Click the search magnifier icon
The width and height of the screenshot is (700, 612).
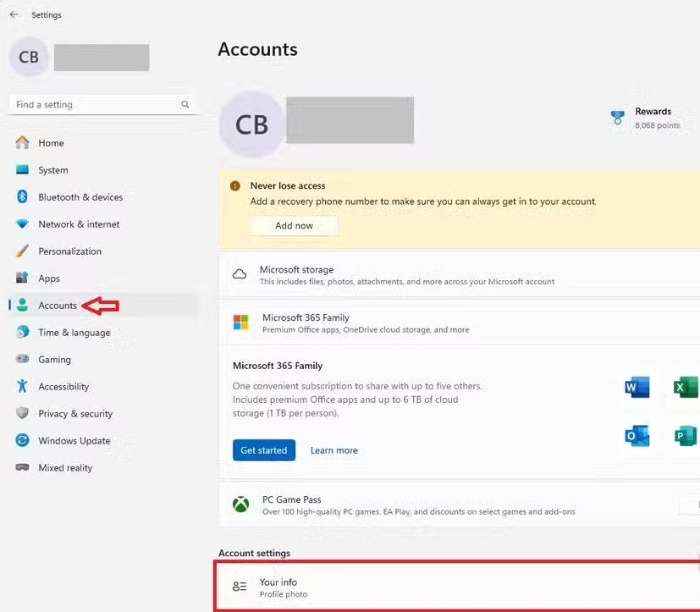(x=185, y=104)
